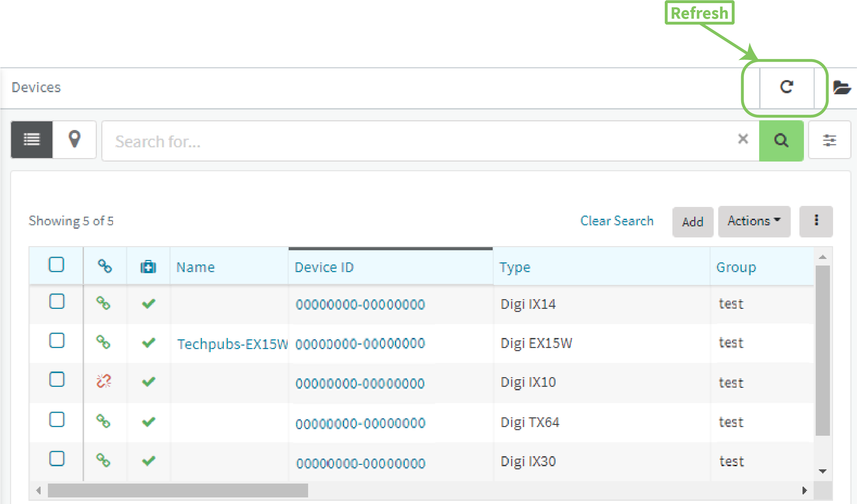Clear search text with the X icon

pos(743,139)
